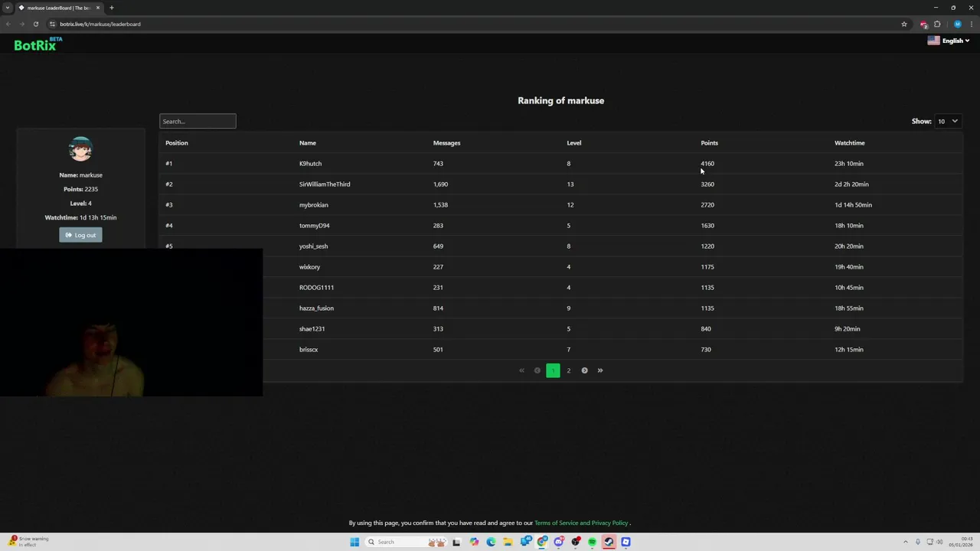Select current page 1 in pagination
This screenshot has height=551, width=980.
pyautogui.click(x=553, y=370)
